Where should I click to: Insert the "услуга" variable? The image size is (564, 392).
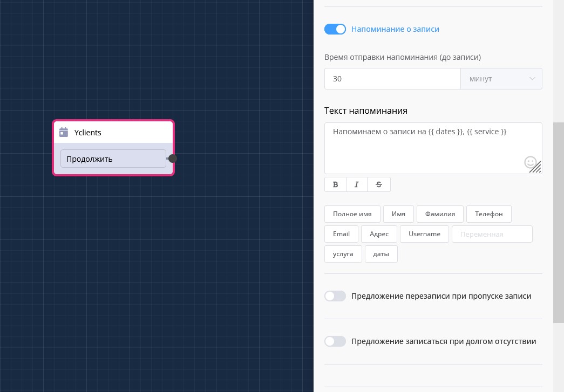click(343, 254)
